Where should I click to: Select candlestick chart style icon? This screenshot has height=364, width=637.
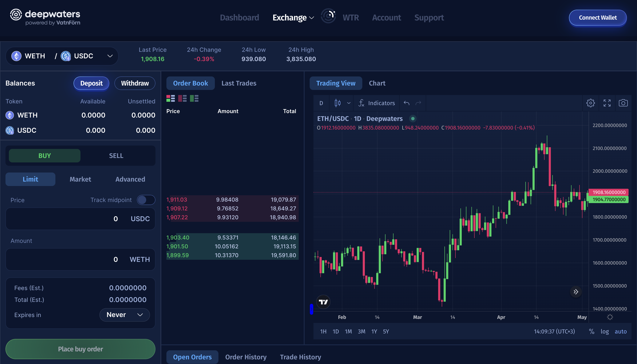tap(337, 103)
